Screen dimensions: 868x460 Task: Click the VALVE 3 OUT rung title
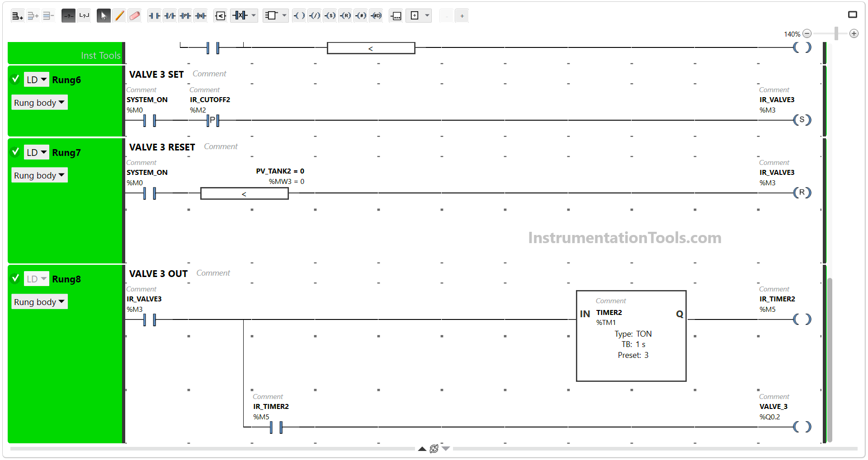(158, 274)
